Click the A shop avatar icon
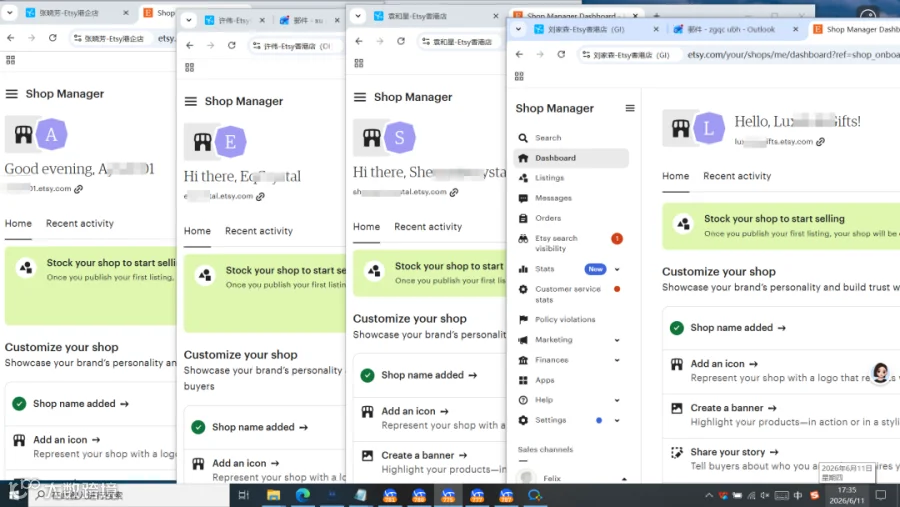 coord(51,134)
